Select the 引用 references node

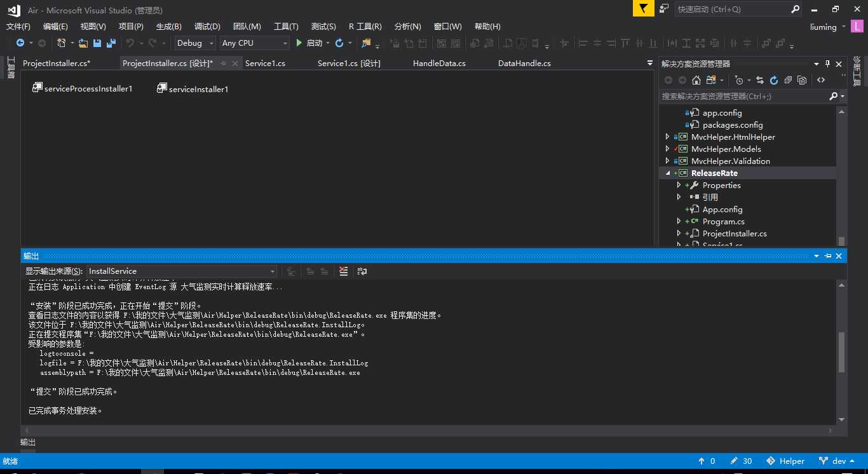[x=710, y=197]
